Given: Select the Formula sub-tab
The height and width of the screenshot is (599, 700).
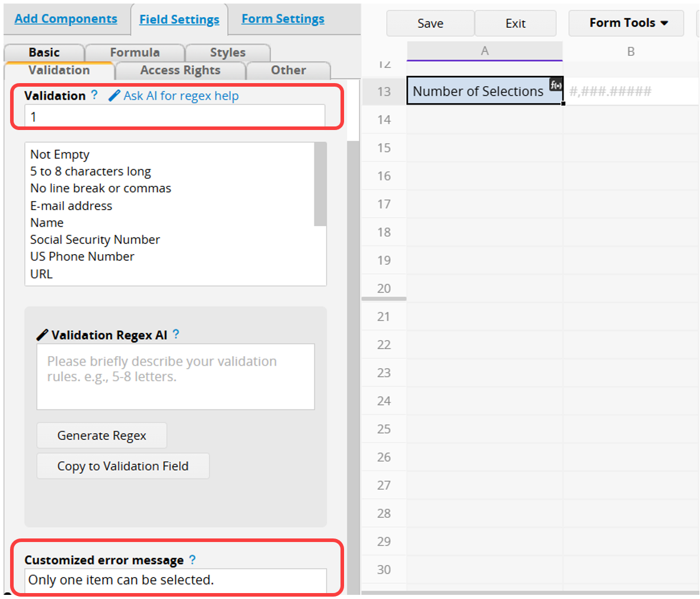Looking at the screenshot, I should click(135, 53).
